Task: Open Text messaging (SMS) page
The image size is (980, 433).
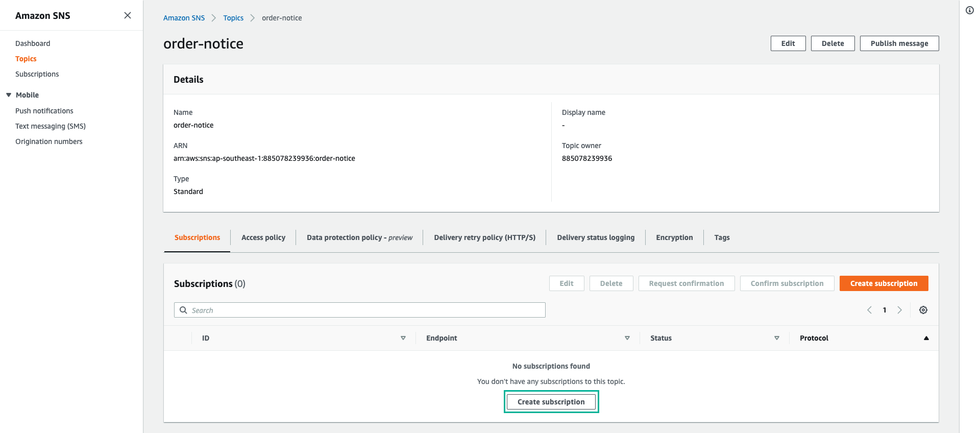Action: [x=51, y=126]
